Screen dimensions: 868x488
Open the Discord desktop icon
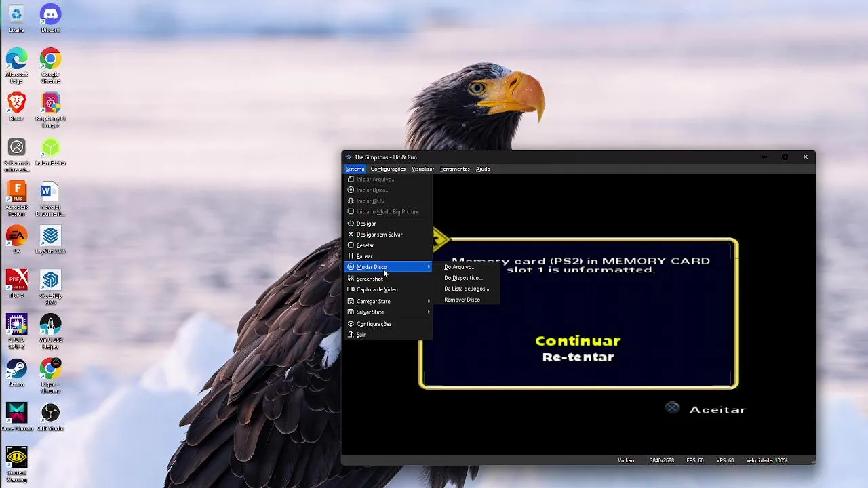(50, 18)
